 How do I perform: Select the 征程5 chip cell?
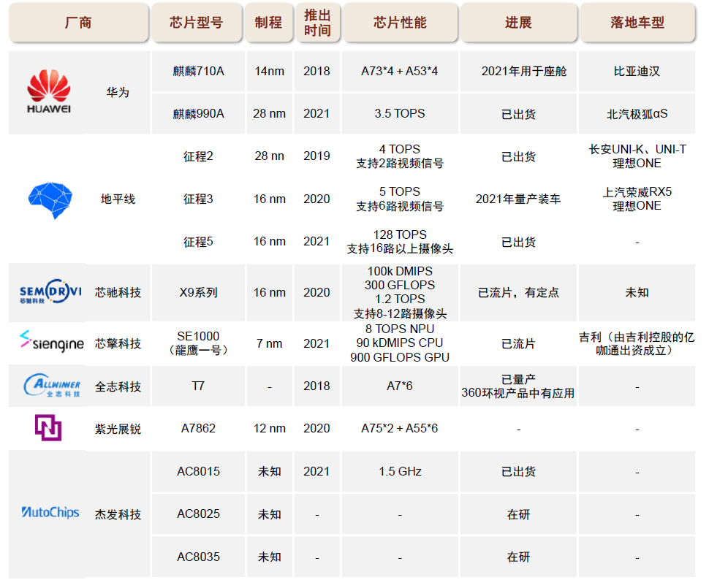(198, 242)
